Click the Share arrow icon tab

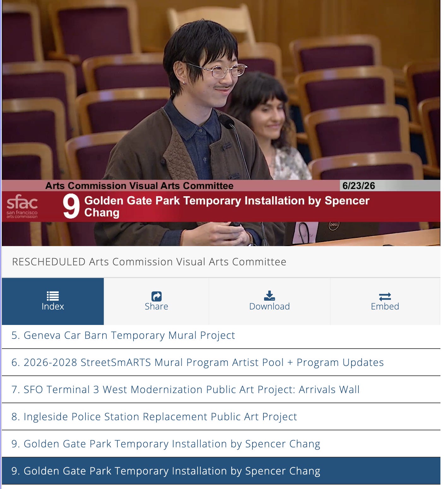point(156,301)
